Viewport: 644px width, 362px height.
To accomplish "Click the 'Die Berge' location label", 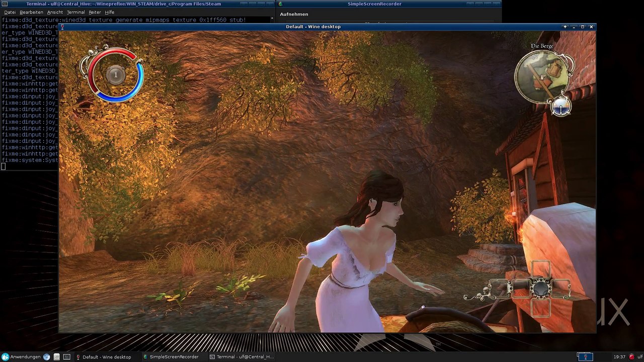I will (x=542, y=46).
